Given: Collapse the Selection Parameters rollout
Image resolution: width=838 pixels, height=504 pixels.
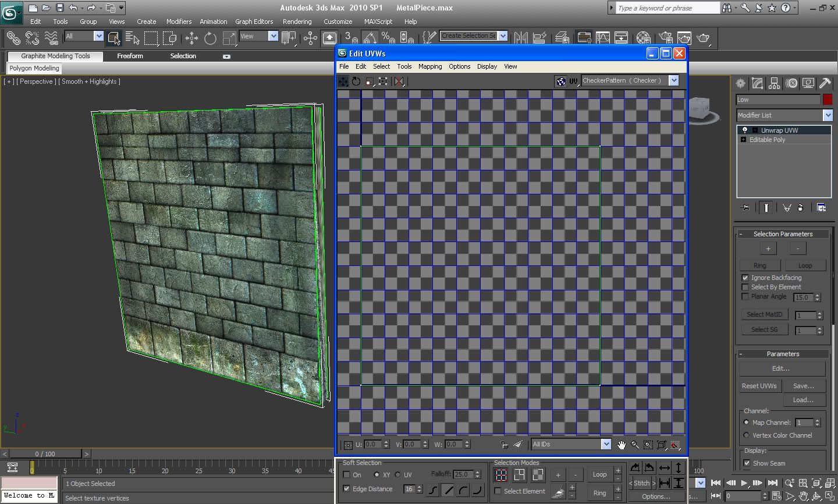Looking at the screenshot, I should (783, 234).
